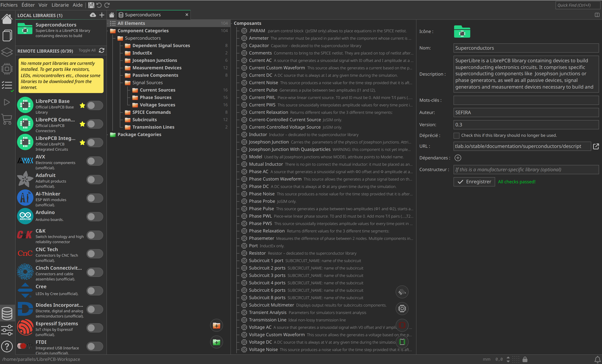Open the Fichiers menu
The height and width of the screenshot is (364, 602).
tap(9, 5)
